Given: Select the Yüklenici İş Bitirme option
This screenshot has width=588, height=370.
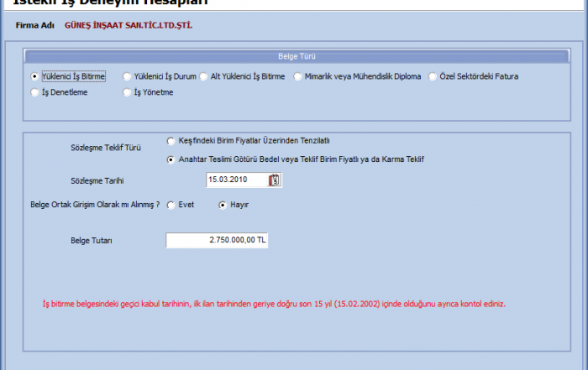Looking at the screenshot, I should click(34, 76).
